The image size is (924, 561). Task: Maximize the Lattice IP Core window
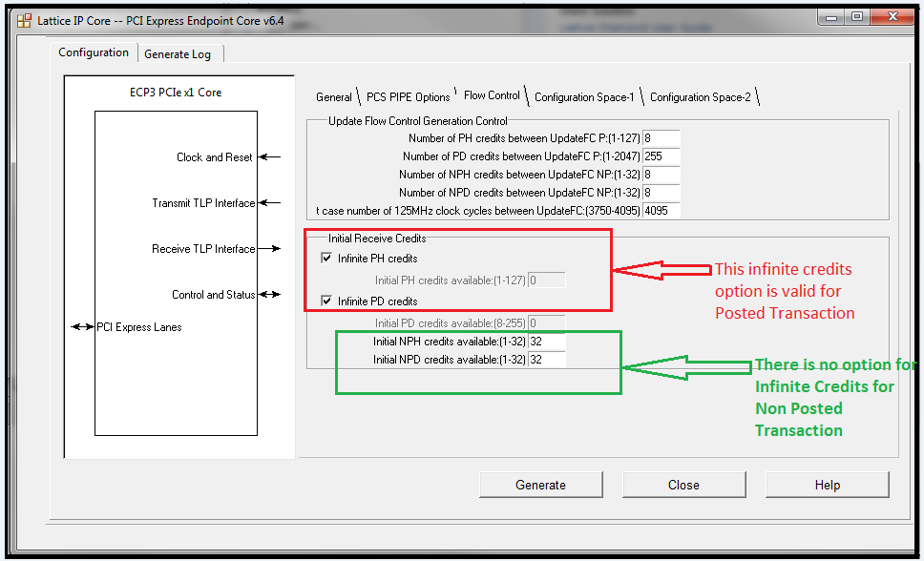857,18
